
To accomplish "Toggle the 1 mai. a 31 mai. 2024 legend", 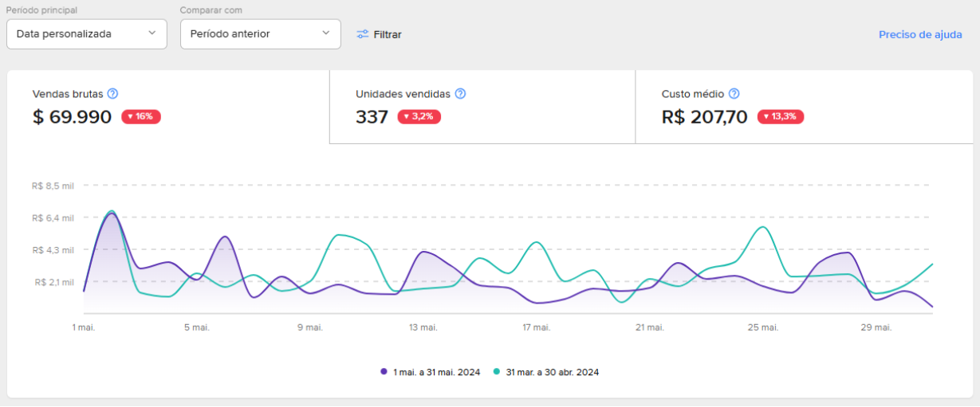I will [431, 372].
